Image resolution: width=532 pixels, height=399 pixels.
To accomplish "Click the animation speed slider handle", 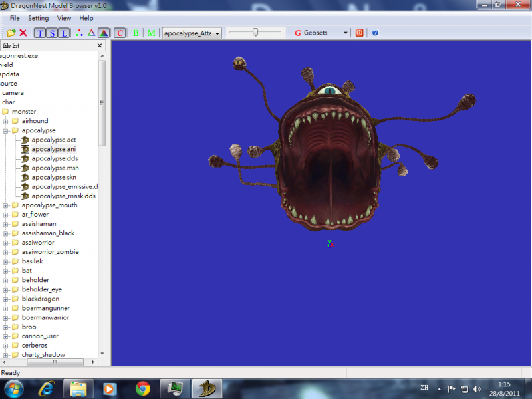I will (255, 32).
